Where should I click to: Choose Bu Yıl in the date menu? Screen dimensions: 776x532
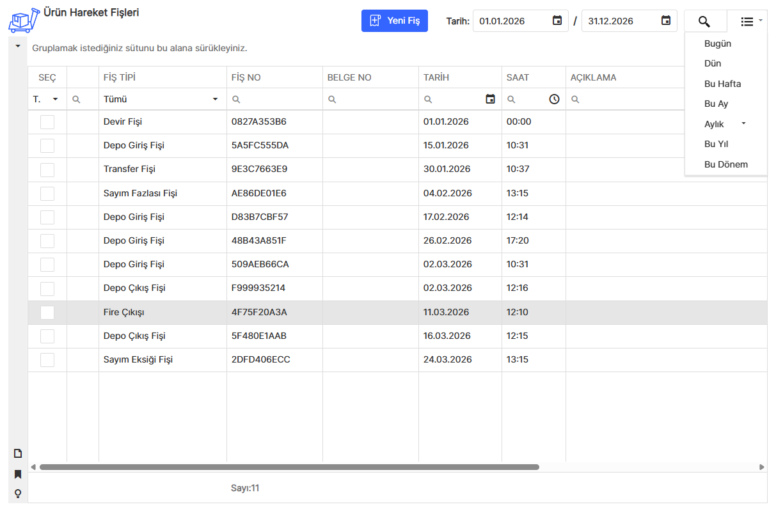716,144
